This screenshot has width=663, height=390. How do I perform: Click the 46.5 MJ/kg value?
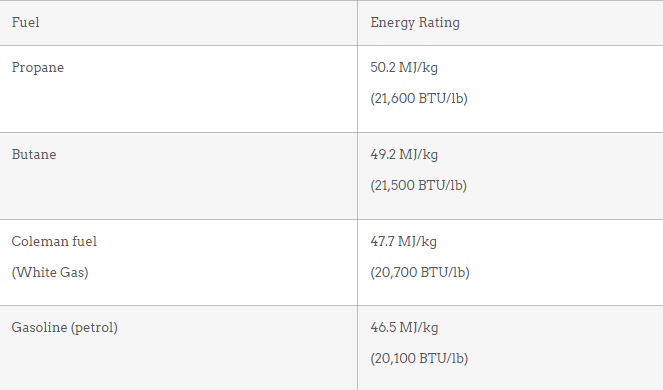click(x=404, y=327)
